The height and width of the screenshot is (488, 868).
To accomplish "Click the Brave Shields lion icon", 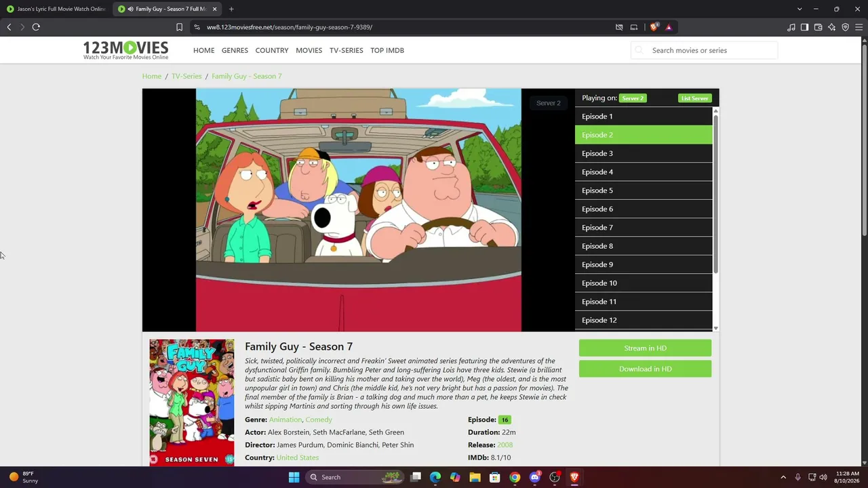I will click(x=654, y=27).
